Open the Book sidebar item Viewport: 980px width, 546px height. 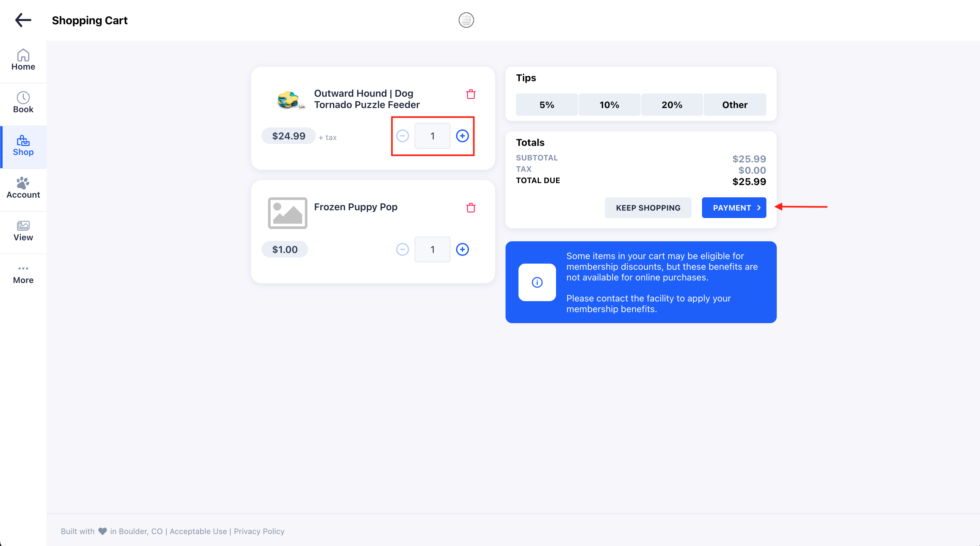click(23, 103)
